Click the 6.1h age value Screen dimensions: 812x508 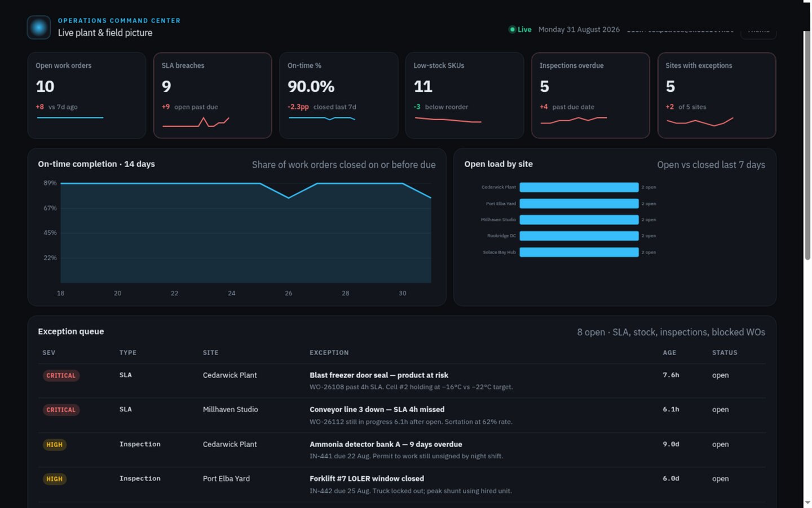671,409
